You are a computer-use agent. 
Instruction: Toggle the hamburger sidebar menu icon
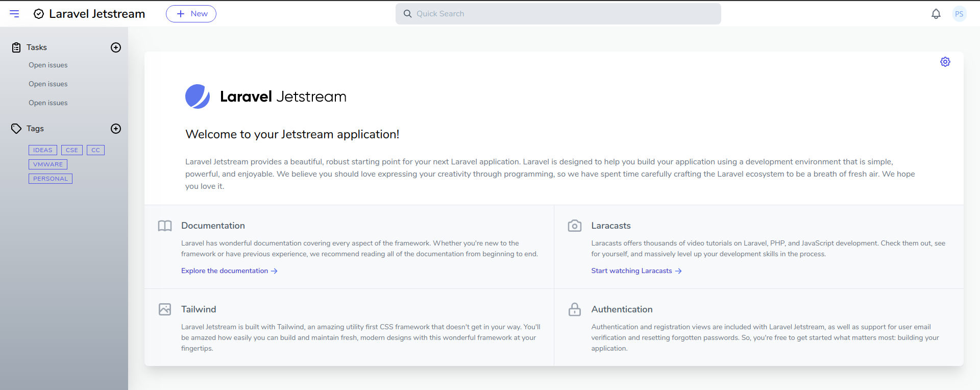pos(14,14)
